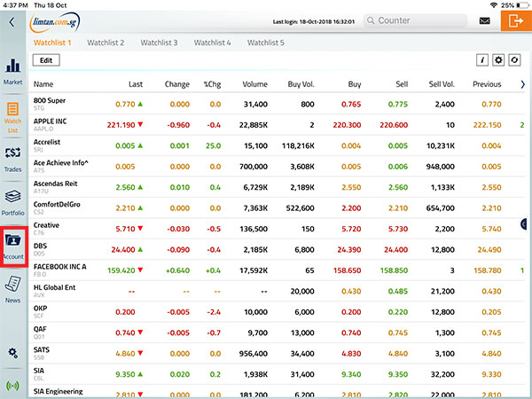The height and width of the screenshot is (399, 532).
Task: Tap Facebook previous price 158.780
Action: click(488, 270)
